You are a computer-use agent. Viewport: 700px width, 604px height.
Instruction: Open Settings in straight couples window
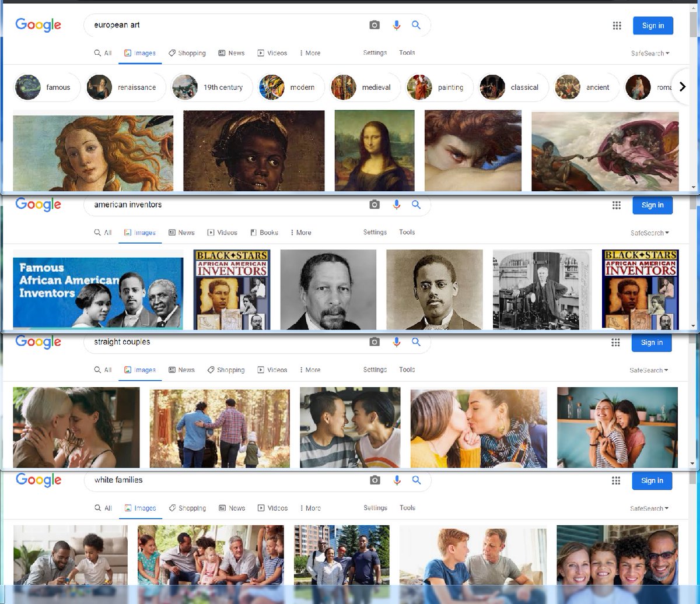375,370
